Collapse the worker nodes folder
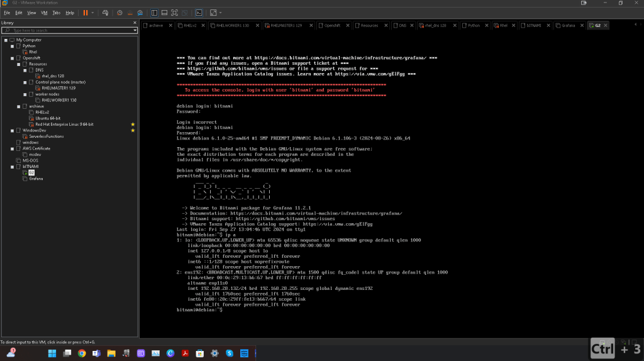 tap(25, 94)
